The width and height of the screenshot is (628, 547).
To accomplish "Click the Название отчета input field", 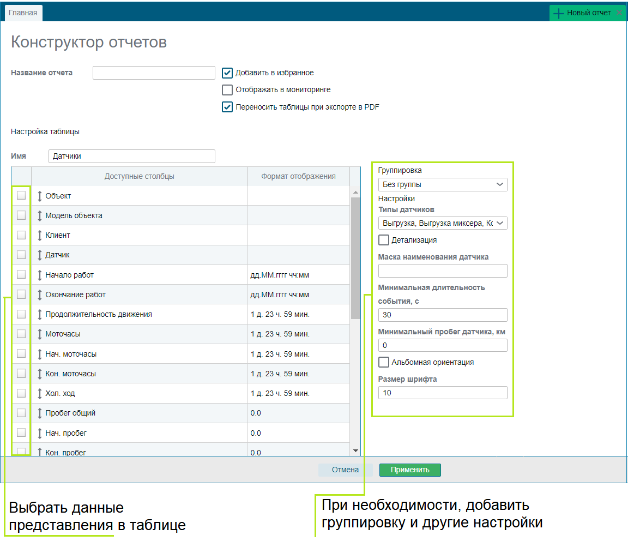I will coord(154,73).
